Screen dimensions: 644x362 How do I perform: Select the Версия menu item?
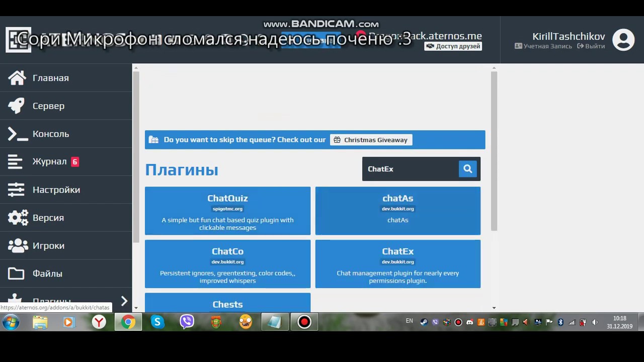coord(66,218)
